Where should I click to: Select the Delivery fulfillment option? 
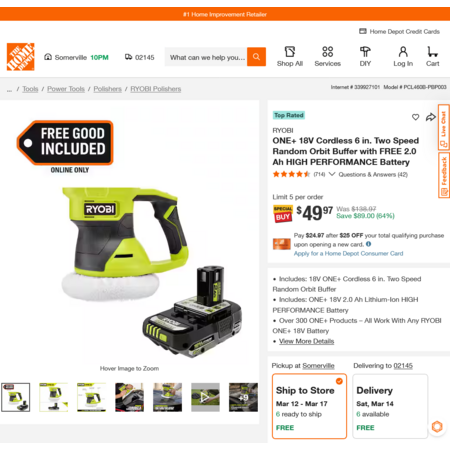(x=390, y=406)
